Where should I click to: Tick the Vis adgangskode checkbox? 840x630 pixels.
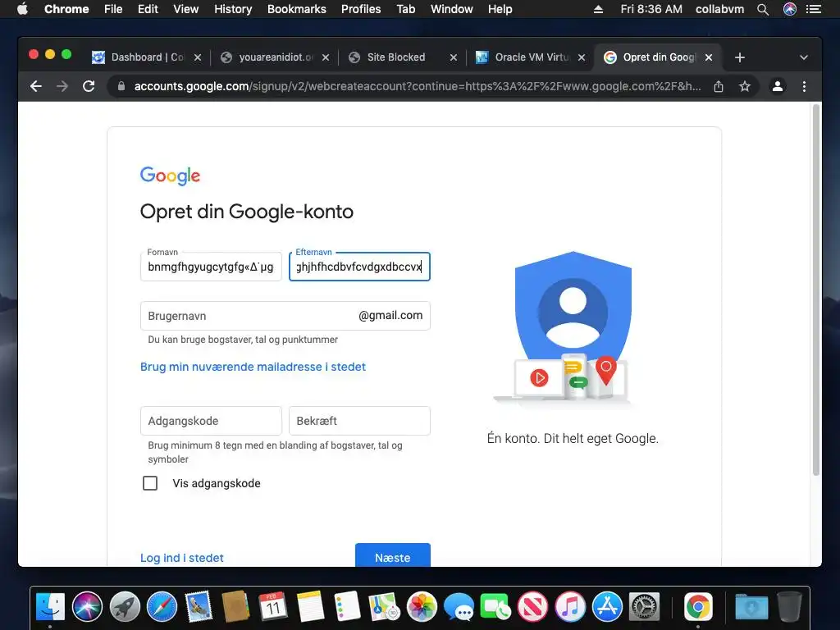[x=150, y=483]
